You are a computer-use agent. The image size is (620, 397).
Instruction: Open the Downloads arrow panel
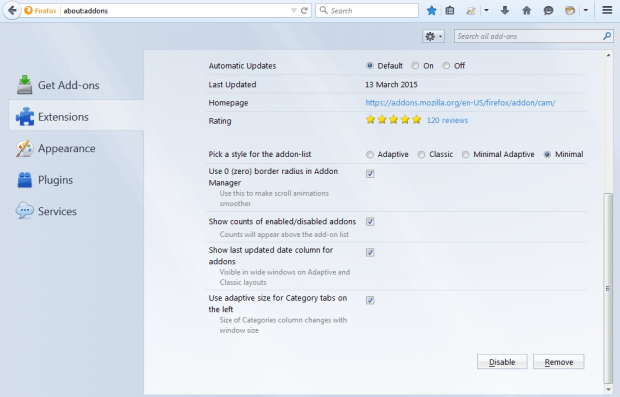point(505,11)
